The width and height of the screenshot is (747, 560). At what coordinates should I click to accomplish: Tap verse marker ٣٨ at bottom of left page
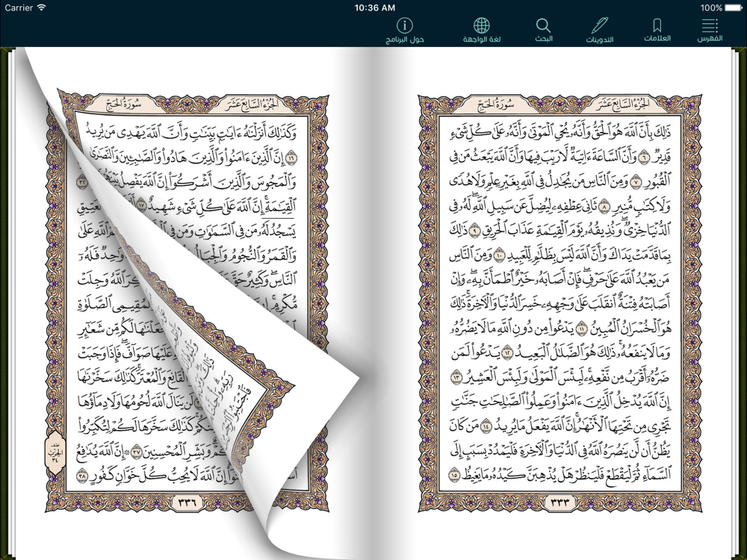click(82, 475)
